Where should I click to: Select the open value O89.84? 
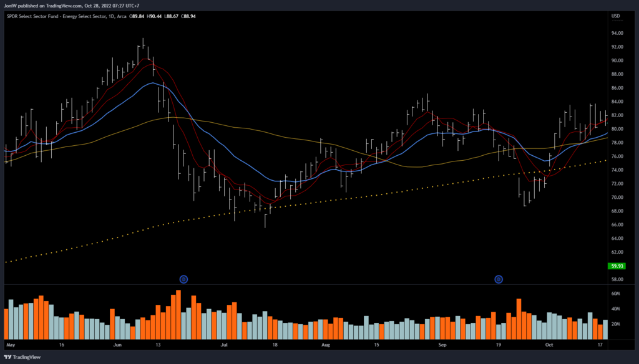click(x=137, y=16)
